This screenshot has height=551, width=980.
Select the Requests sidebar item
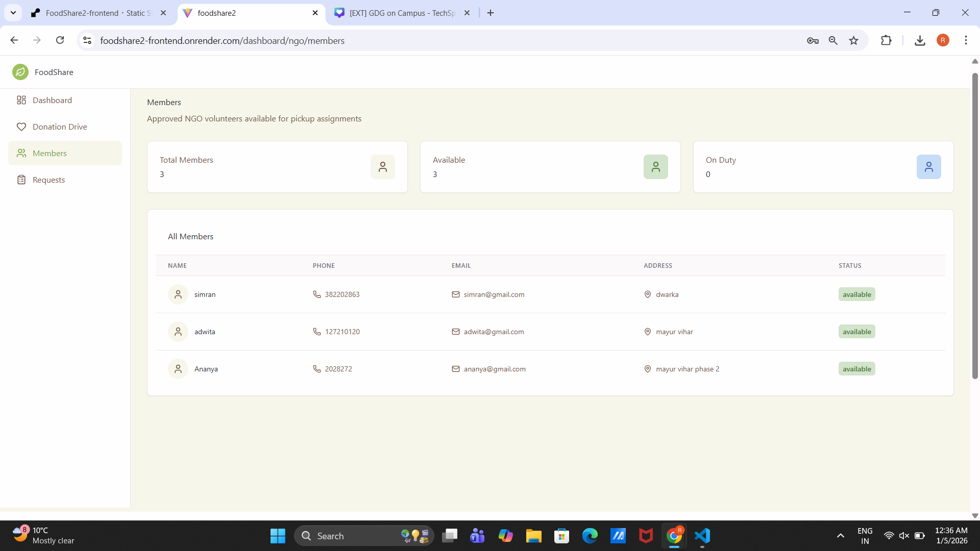coord(48,180)
